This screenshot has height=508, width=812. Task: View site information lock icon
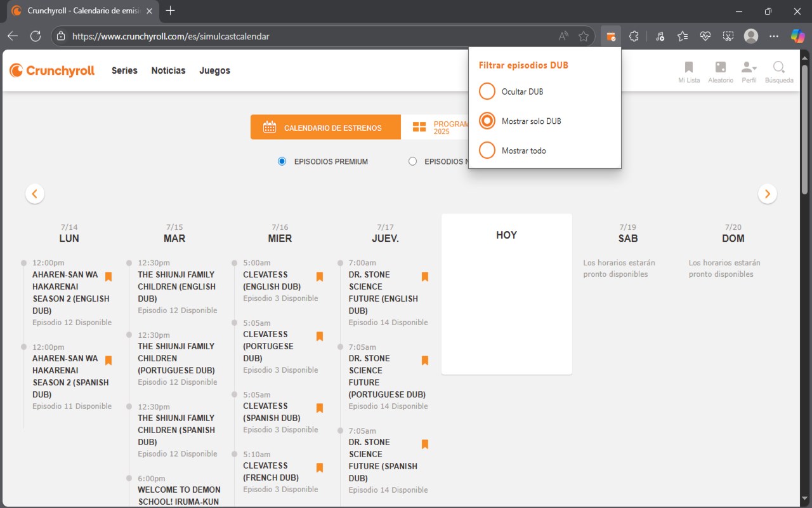click(61, 36)
